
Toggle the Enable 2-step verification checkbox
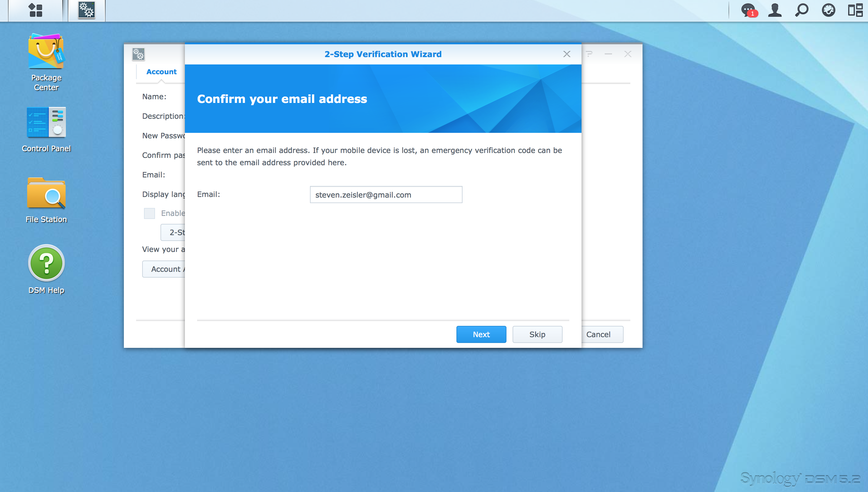click(149, 213)
